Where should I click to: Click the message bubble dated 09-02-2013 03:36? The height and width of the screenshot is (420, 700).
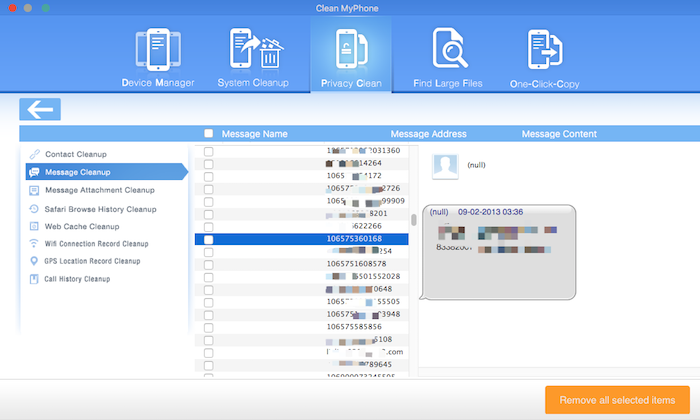click(x=499, y=252)
